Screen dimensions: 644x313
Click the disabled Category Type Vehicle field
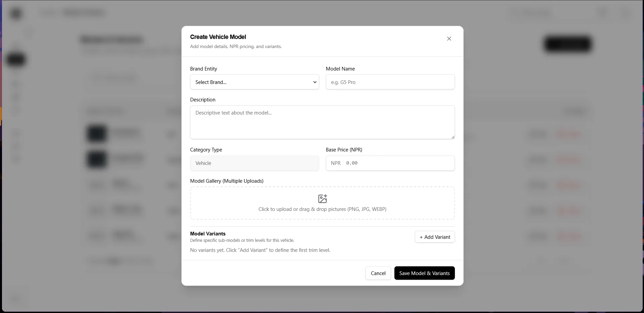point(254,163)
